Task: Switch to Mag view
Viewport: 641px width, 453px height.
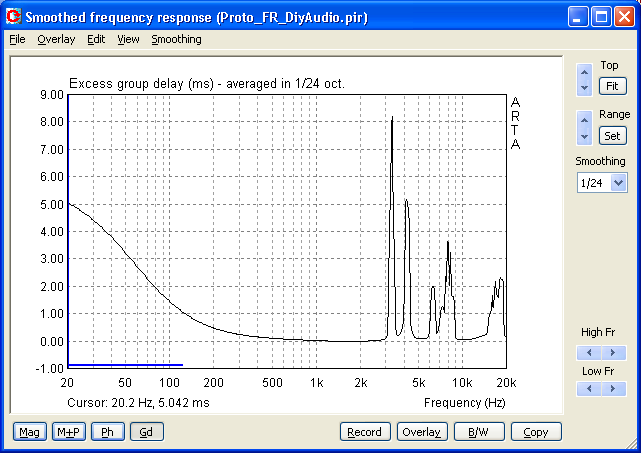Action: [x=29, y=432]
